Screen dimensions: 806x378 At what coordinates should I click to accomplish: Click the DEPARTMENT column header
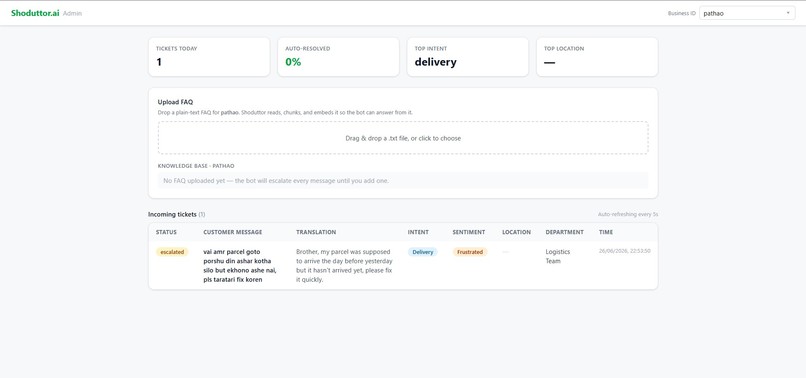(x=564, y=232)
